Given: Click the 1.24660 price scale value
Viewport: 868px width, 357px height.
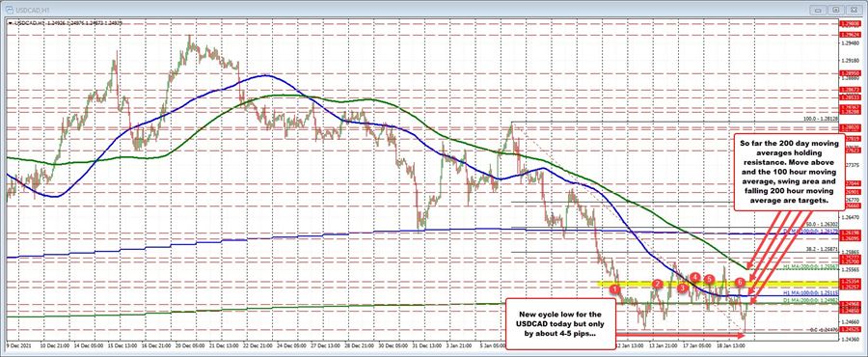Looking at the screenshot, I should [x=852, y=321].
